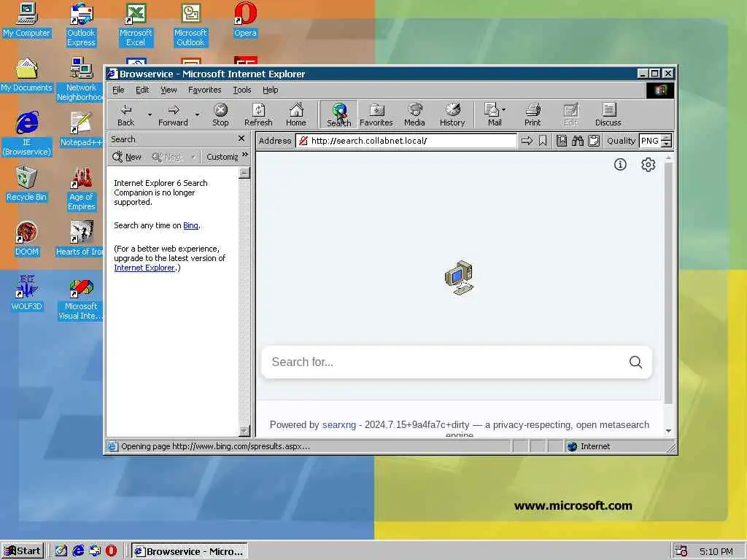Go back using the Back toolbar button
Image resolution: width=747 pixels, height=560 pixels.
(x=125, y=114)
